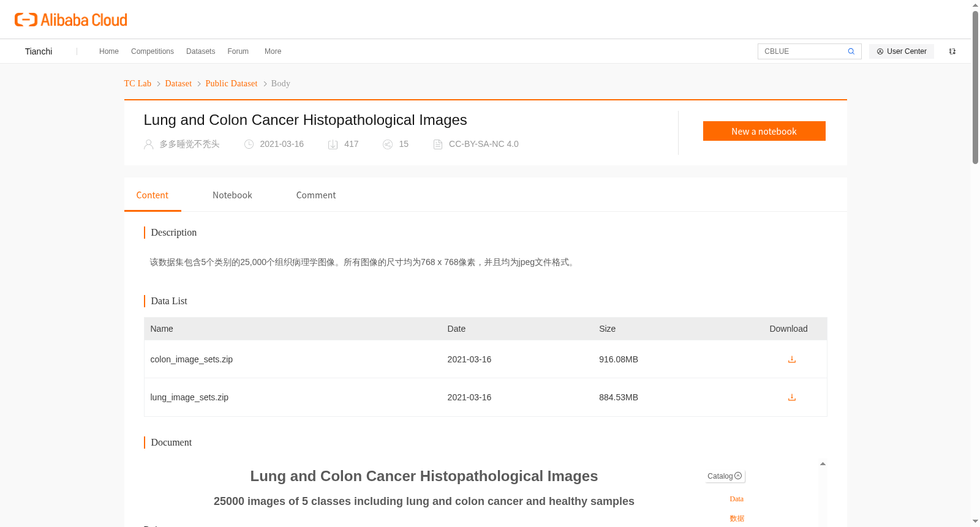Click the New a notebook button

point(764,131)
